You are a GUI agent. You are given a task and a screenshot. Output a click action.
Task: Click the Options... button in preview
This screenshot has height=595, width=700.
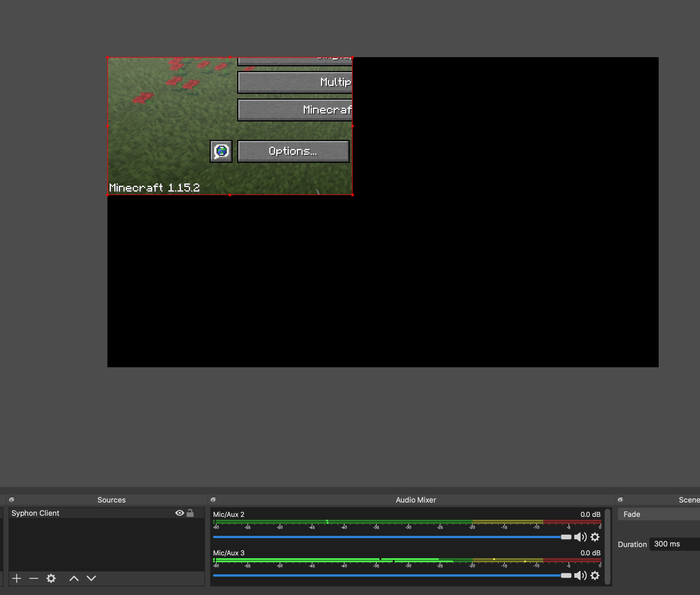pyautogui.click(x=293, y=151)
